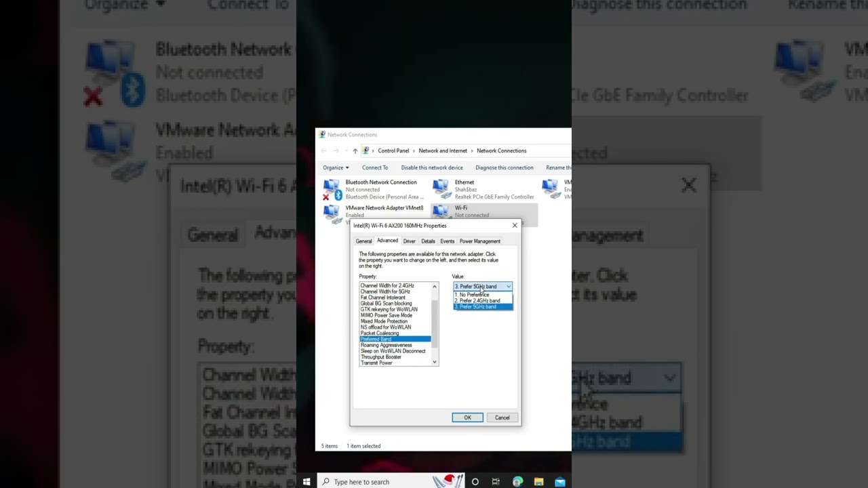The width and height of the screenshot is (868, 488).
Task: Click OK in the Properties dialog
Action: (468, 418)
